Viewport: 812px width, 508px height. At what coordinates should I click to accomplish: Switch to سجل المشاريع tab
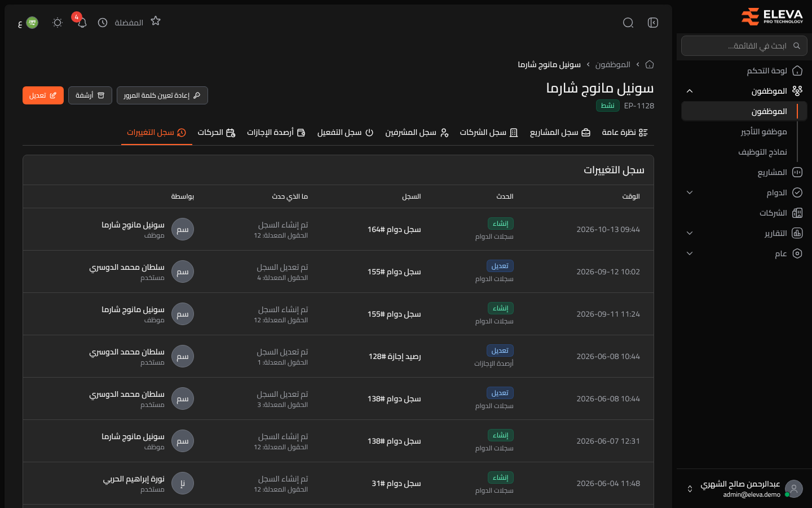tap(560, 132)
